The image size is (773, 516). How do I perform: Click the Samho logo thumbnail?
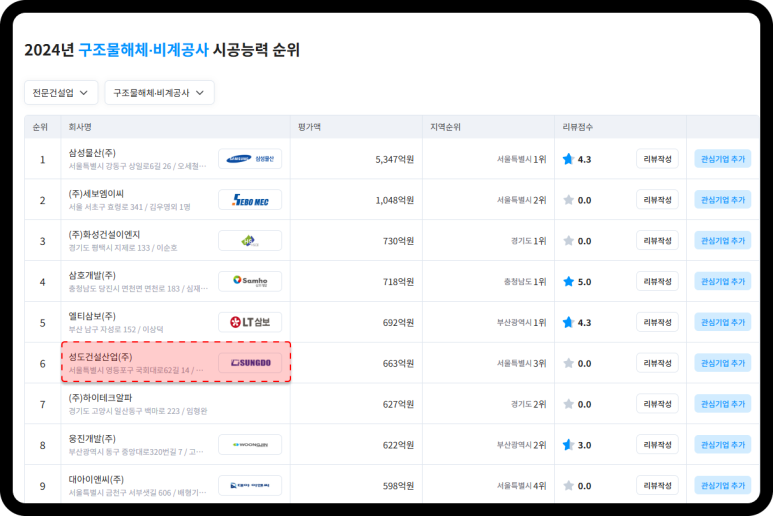pos(250,281)
